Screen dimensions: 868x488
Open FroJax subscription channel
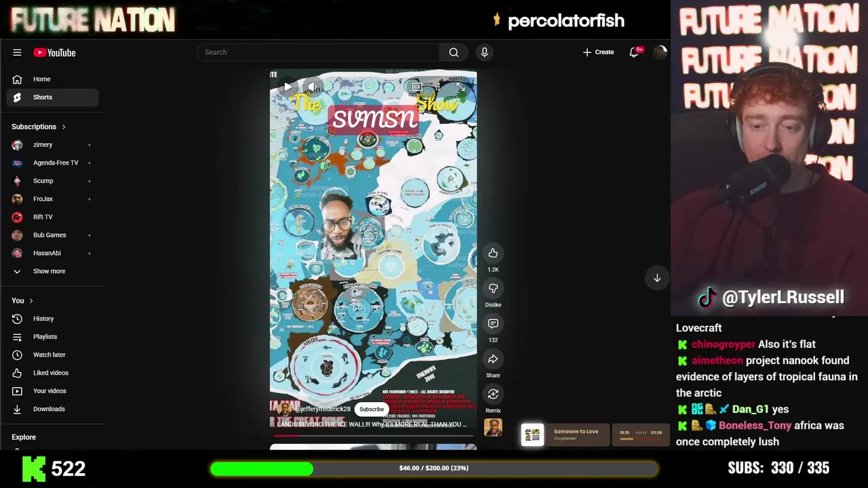(x=52, y=199)
